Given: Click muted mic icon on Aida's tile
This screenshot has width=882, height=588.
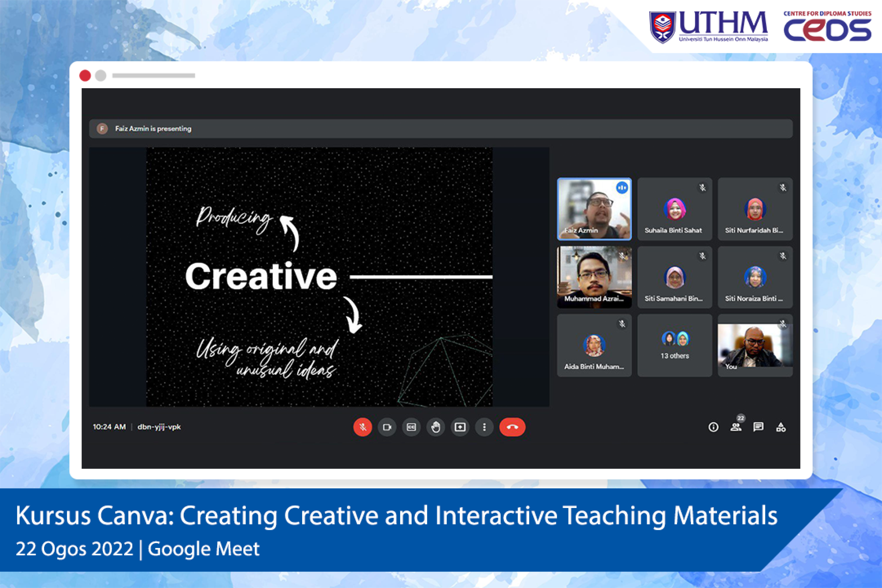Looking at the screenshot, I should pyautogui.click(x=622, y=324).
